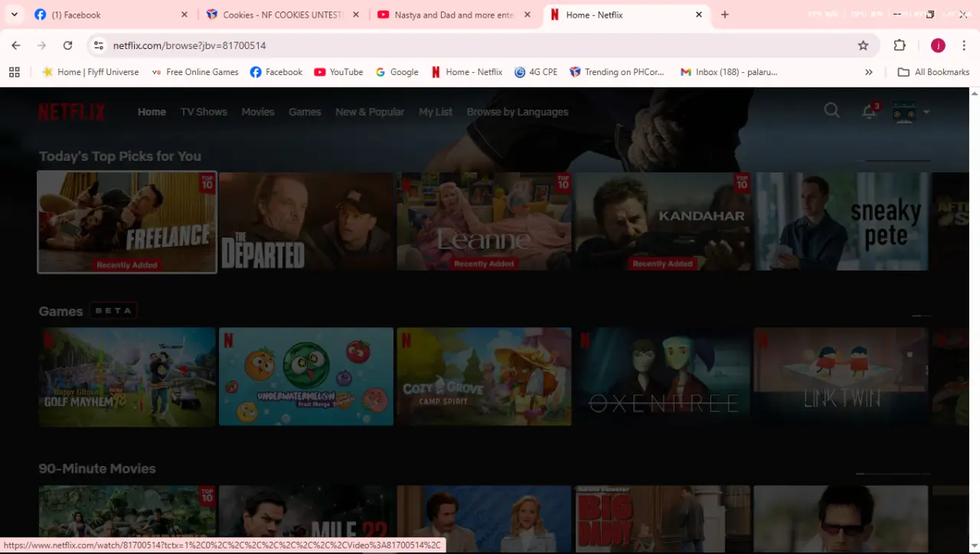Screen dimensions: 980x554
Task: Open the Chrome profile avatar
Action: (938, 45)
